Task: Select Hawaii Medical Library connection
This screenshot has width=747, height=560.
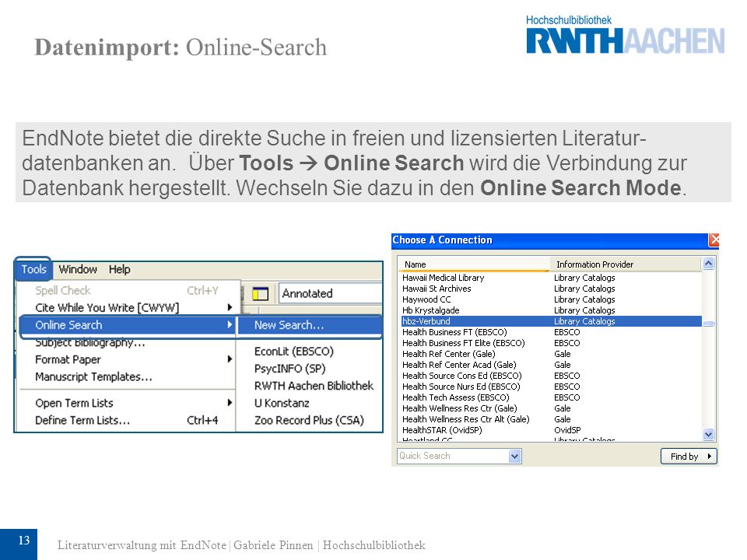Action: click(x=551, y=278)
